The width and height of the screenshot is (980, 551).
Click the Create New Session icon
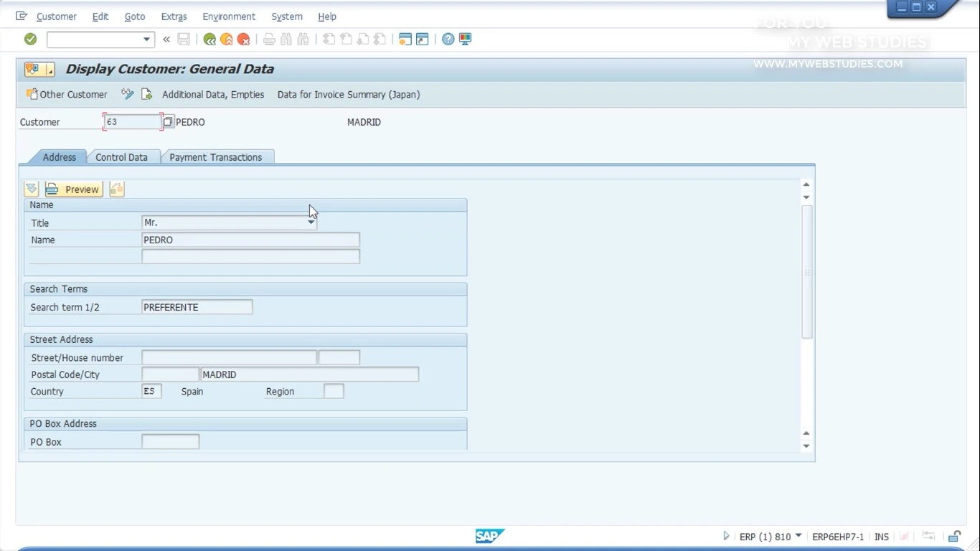click(405, 39)
